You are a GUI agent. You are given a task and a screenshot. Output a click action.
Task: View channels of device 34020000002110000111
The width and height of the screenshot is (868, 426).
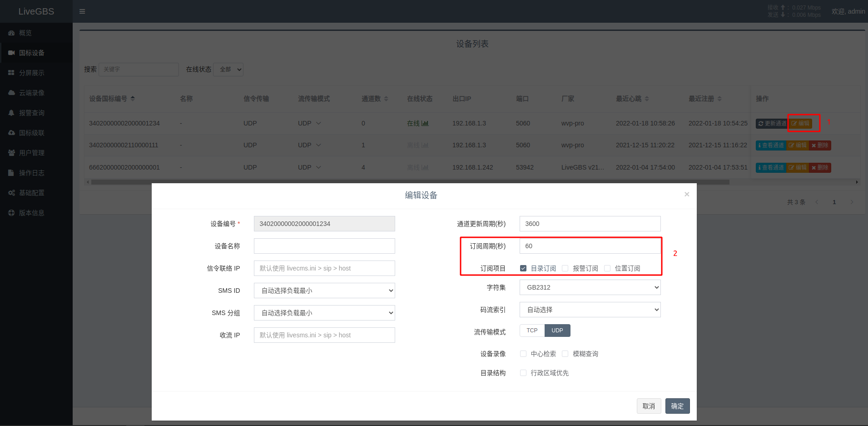[x=771, y=145]
